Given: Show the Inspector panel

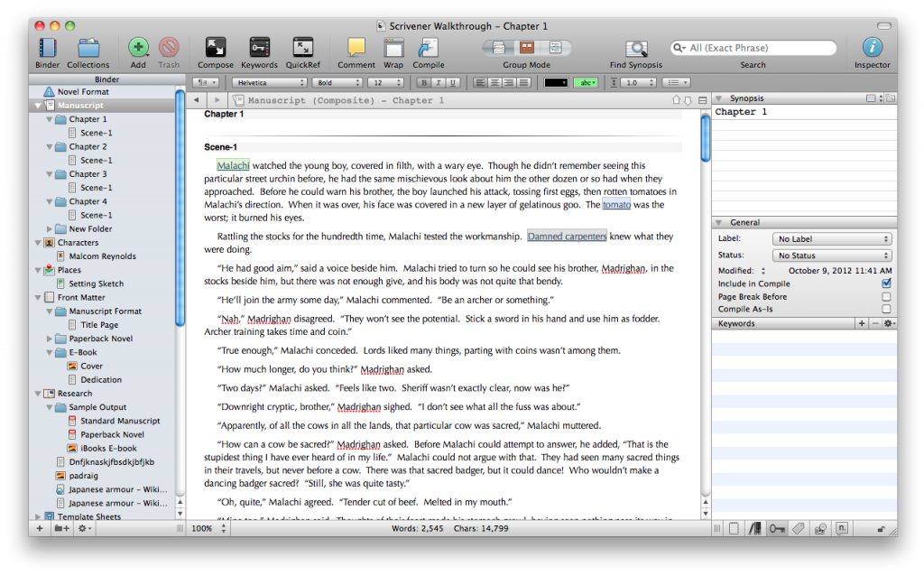Looking at the screenshot, I should tap(872, 47).
